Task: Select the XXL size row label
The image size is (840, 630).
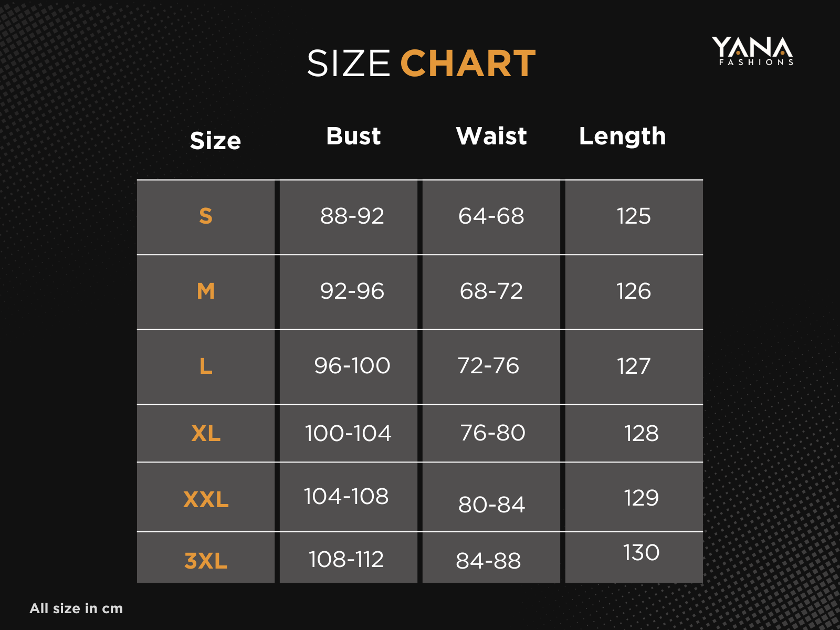Action: (206, 499)
